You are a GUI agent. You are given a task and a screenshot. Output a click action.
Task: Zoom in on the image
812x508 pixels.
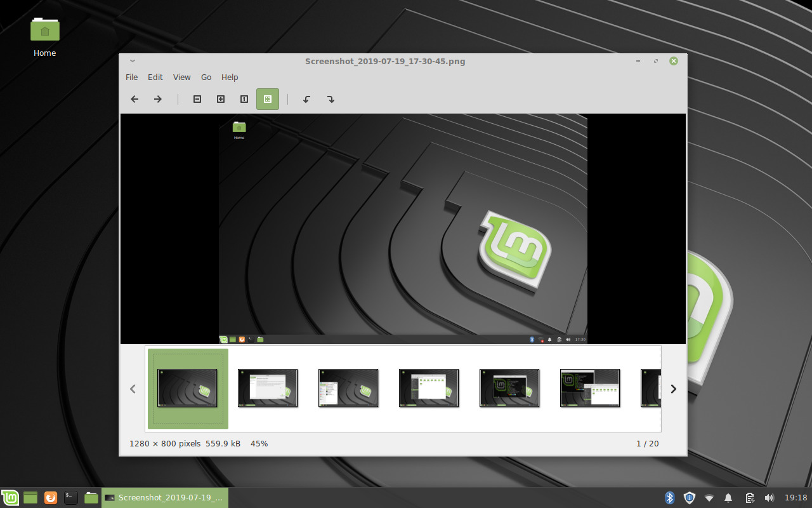tap(221, 99)
